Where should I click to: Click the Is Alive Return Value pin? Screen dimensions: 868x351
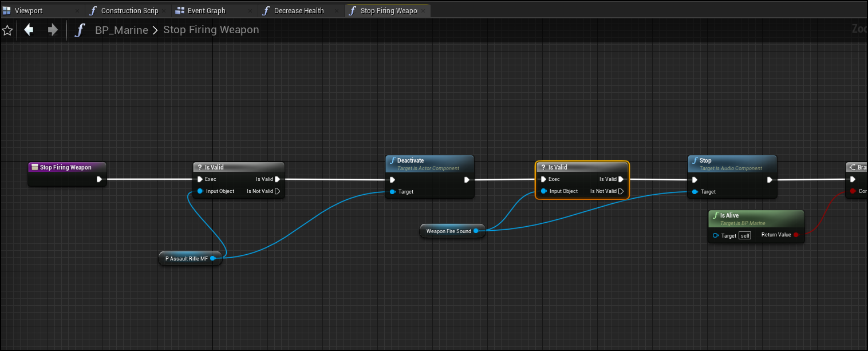point(796,235)
